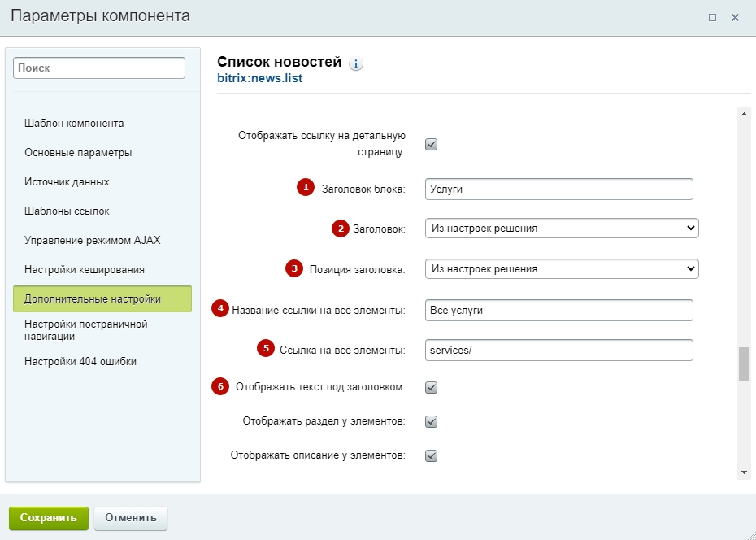Click the vertical scrollbar thumb

(x=744, y=364)
